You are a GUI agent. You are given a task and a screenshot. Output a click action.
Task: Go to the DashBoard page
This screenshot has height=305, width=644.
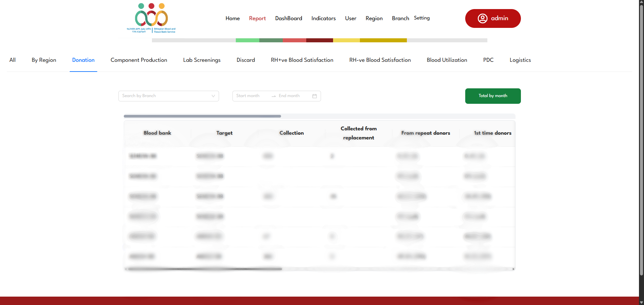(288, 18)
